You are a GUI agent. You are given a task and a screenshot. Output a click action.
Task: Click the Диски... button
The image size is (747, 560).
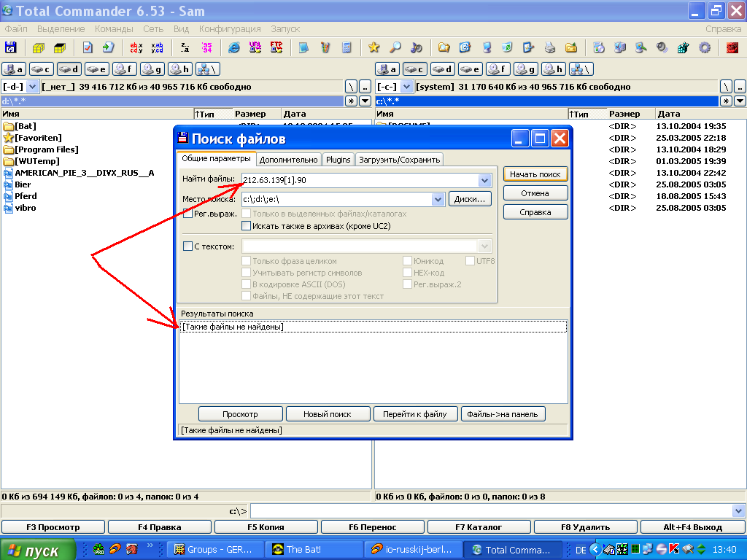coord(470,199)
